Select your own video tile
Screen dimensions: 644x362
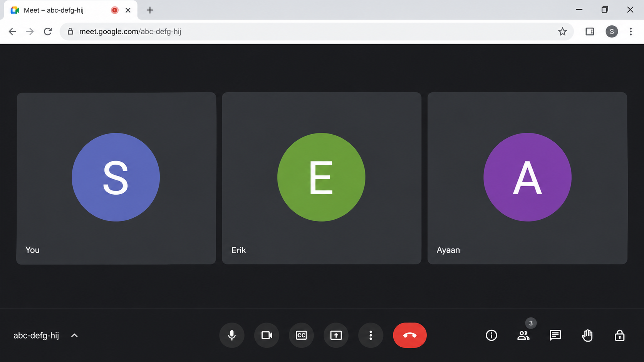click(x=116, y=178)
